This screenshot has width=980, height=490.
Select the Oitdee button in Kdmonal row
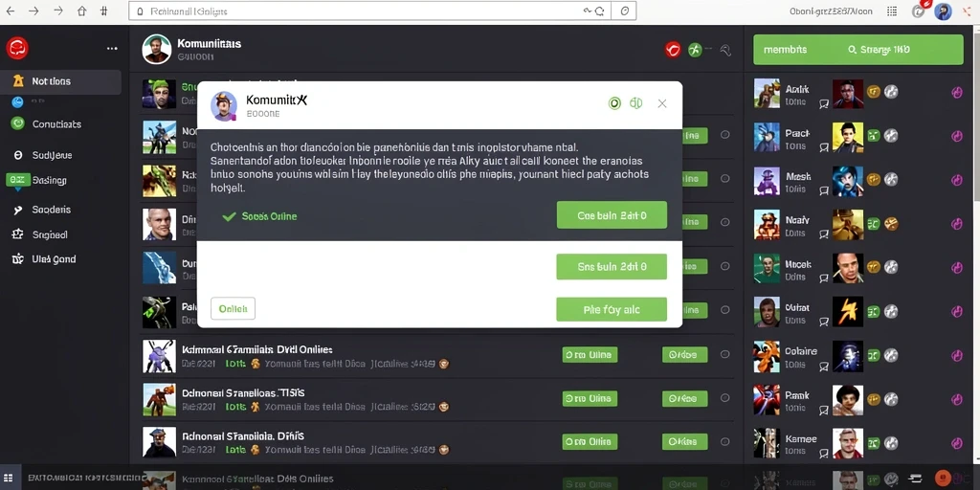(684, 355)
